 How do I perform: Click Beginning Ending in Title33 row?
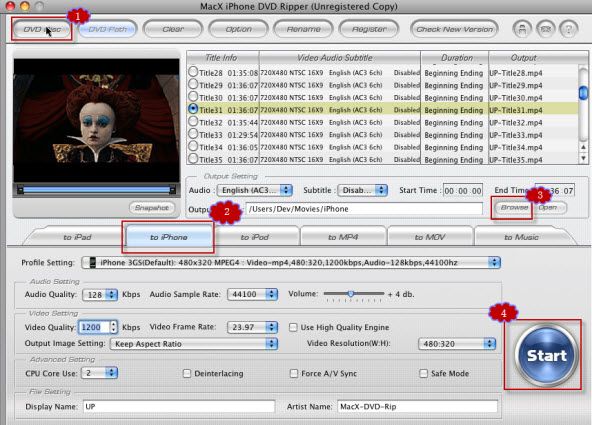454,135
